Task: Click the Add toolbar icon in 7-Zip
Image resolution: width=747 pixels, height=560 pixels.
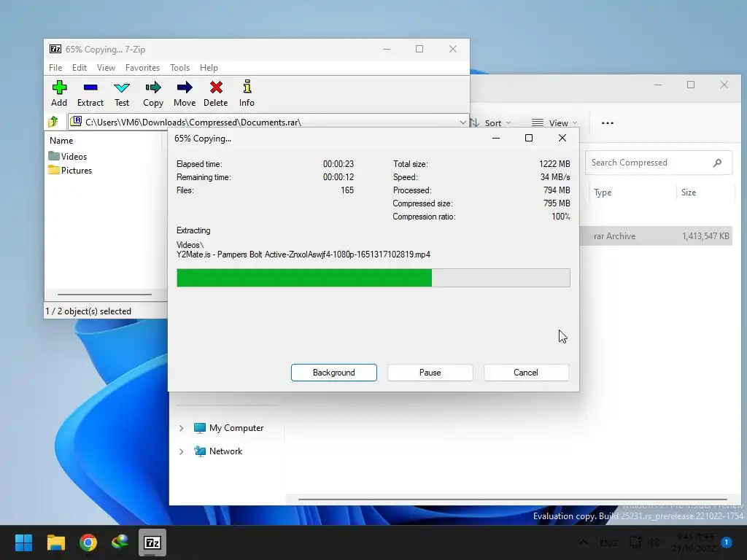Action: tap(59, 93)
